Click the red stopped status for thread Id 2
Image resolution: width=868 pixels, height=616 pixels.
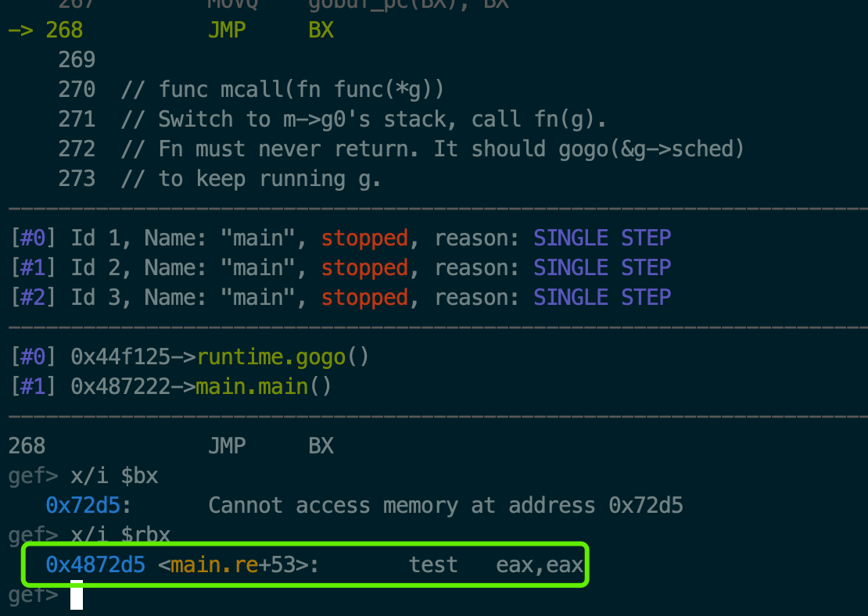point(364,267)
